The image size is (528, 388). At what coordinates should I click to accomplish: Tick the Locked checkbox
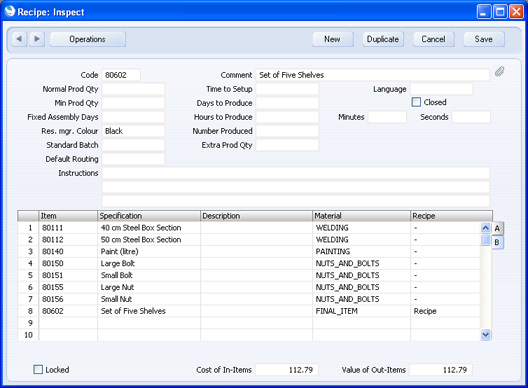pos(38,369)
